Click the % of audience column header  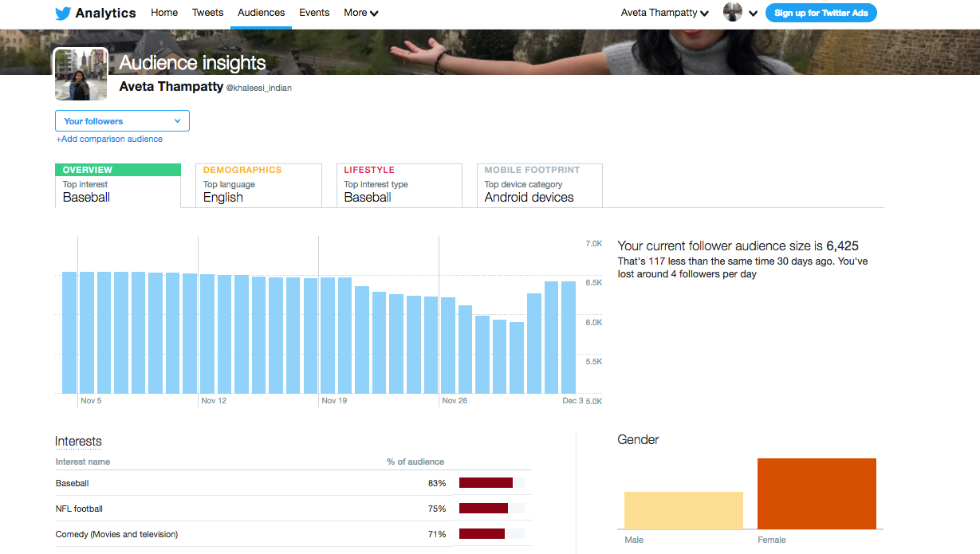[x=415, y=462]
